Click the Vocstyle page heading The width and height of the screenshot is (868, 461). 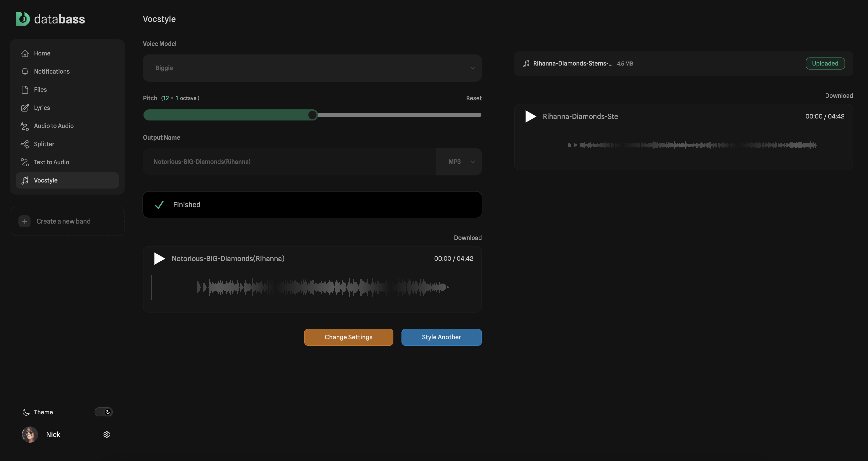pyautogui.click(x=159, y=19)
